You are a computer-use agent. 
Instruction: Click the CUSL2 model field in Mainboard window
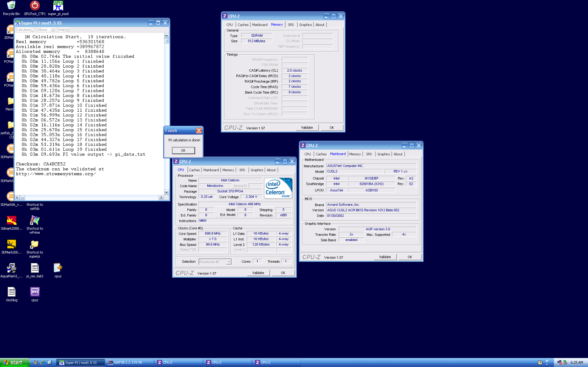tap(355, 172)
